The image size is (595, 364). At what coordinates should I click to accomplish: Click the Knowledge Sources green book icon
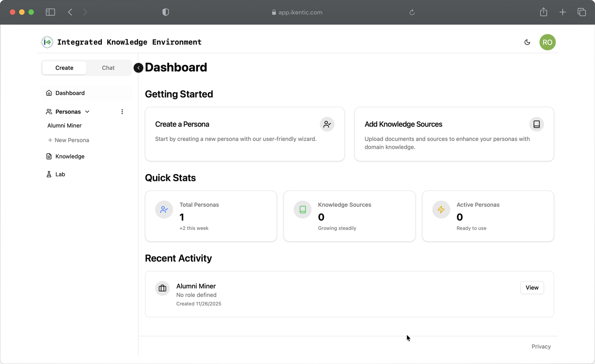pyautogui.click(x=303, y=210)
